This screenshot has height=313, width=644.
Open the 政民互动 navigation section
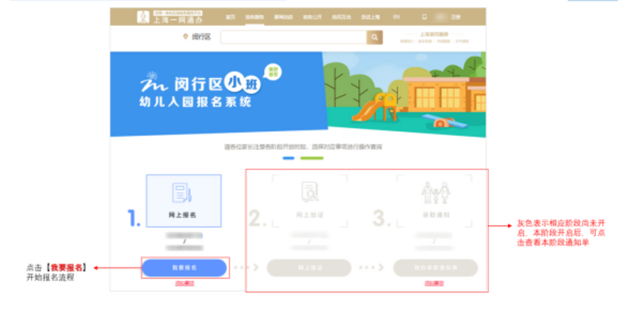point(343,17)
